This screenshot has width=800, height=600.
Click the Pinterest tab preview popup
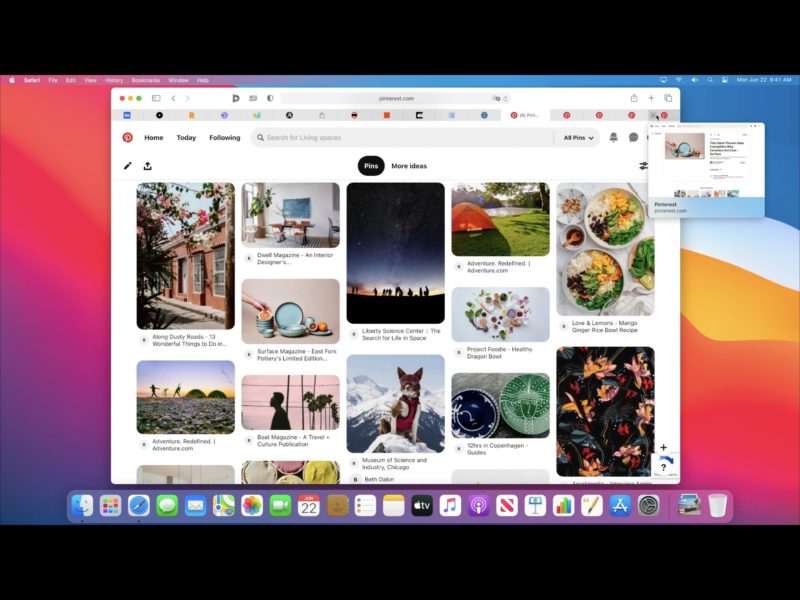(706, 170)
